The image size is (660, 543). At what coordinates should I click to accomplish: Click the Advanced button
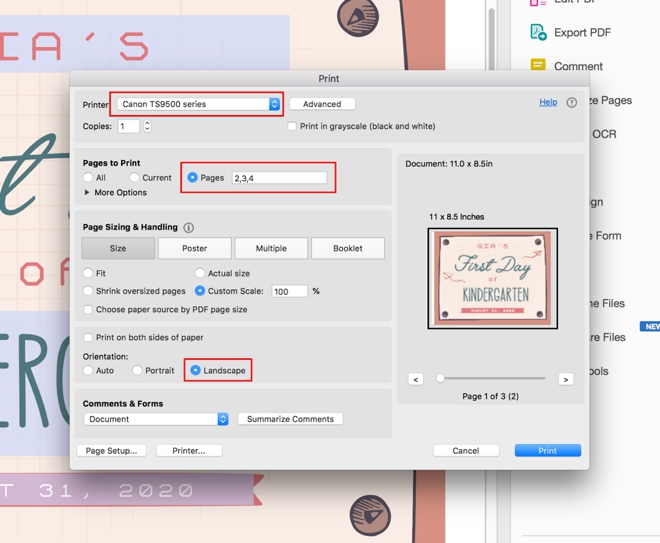click(322, 104)
